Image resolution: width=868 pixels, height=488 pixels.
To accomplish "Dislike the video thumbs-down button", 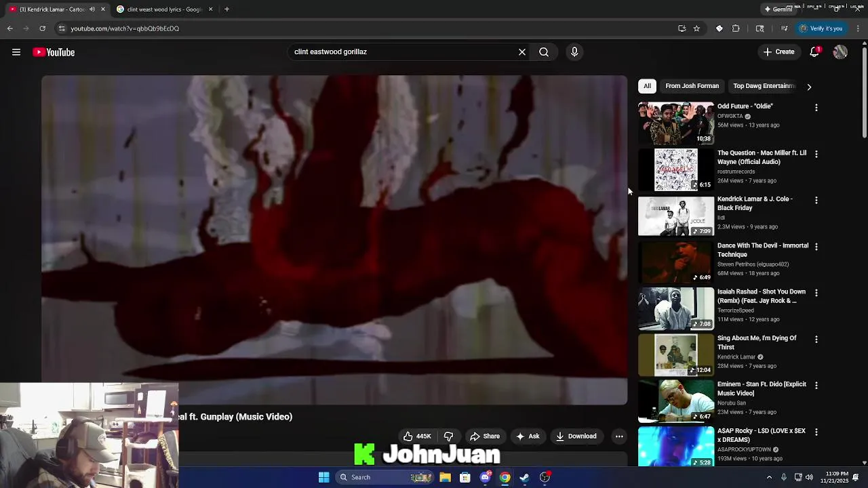I will (x=448, y=436).
